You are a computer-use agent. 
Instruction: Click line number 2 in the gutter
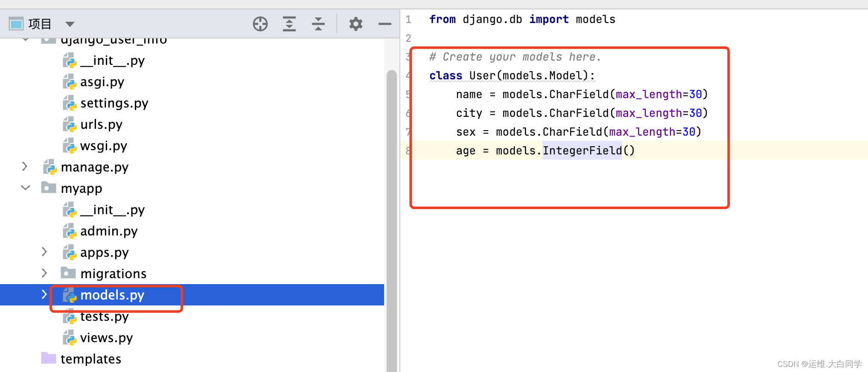[408, 38]
